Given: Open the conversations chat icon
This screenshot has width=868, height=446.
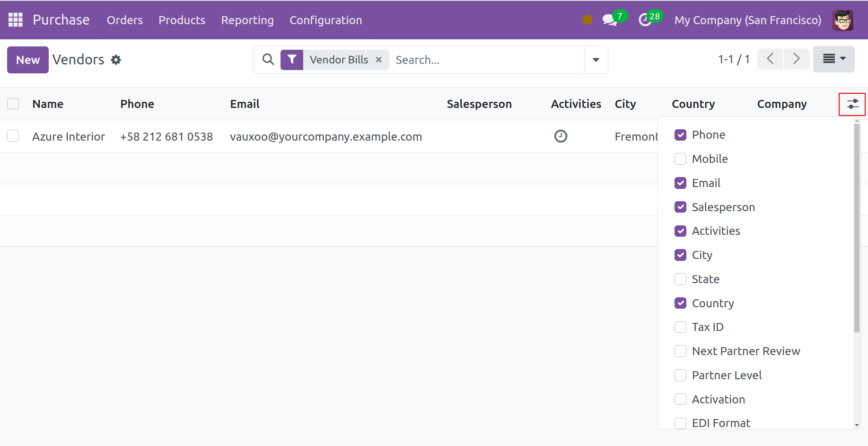Looking at the screenshot, I should click(609, 20).
